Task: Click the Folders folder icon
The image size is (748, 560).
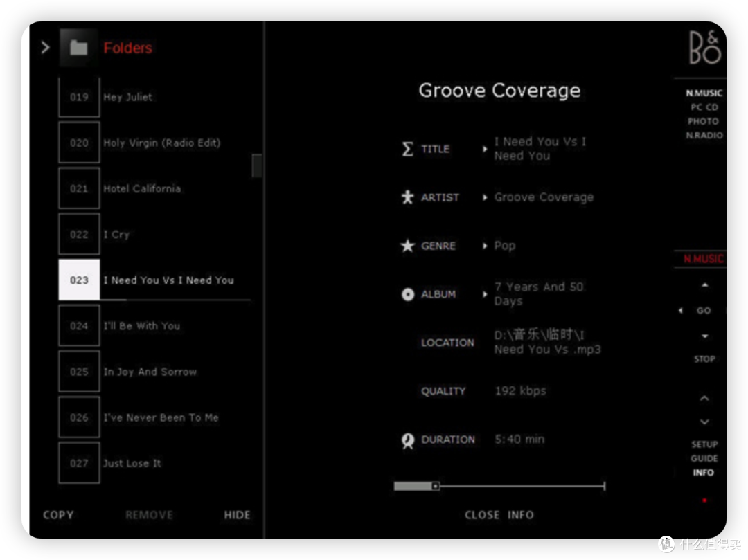Action: tap(79, 48)
